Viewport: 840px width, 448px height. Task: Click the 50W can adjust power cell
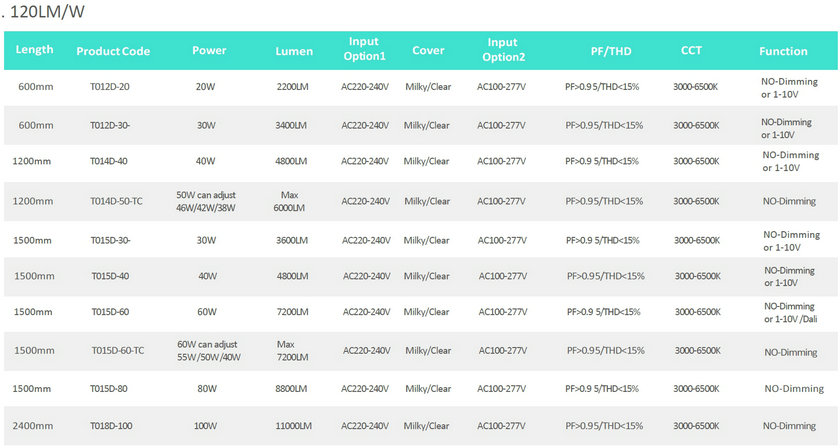[206, 201]
